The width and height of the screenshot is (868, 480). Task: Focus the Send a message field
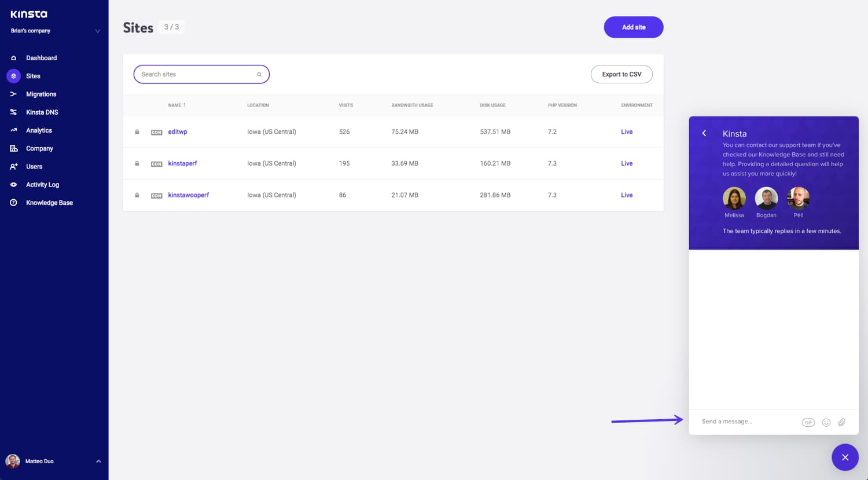click(746, 422)
